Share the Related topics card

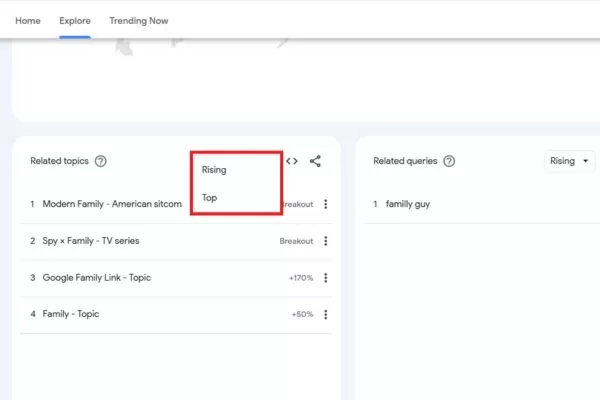point(315,161)
